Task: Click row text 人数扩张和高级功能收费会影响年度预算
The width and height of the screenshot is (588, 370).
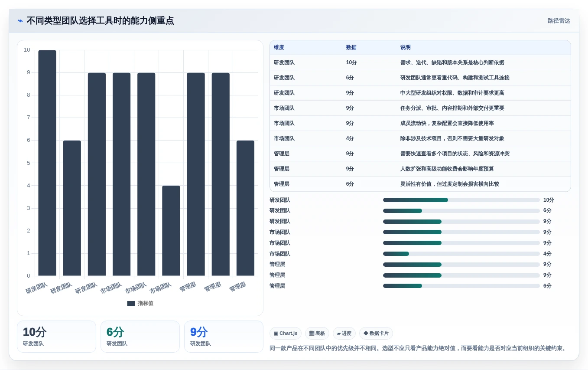Action: click(447, 169)
